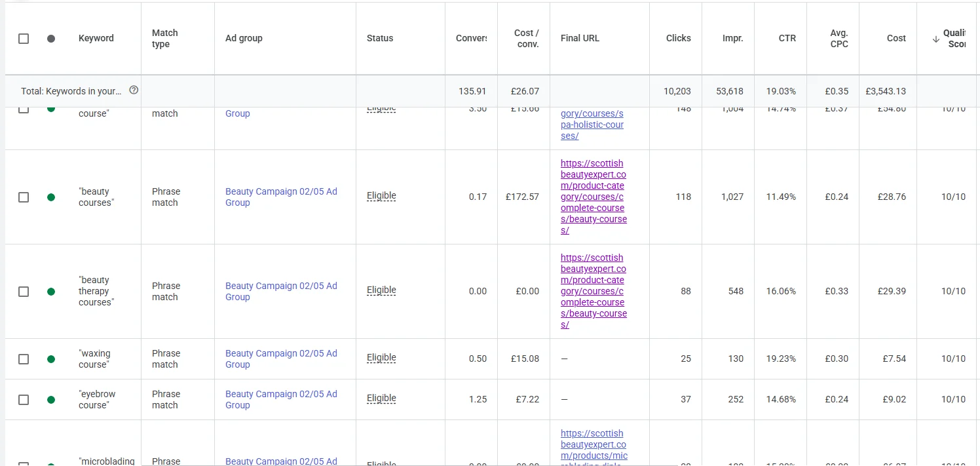Click Eligible status in "beauty courses" row
This screenshot has height=466, width=980.
(x=381, y=195)
